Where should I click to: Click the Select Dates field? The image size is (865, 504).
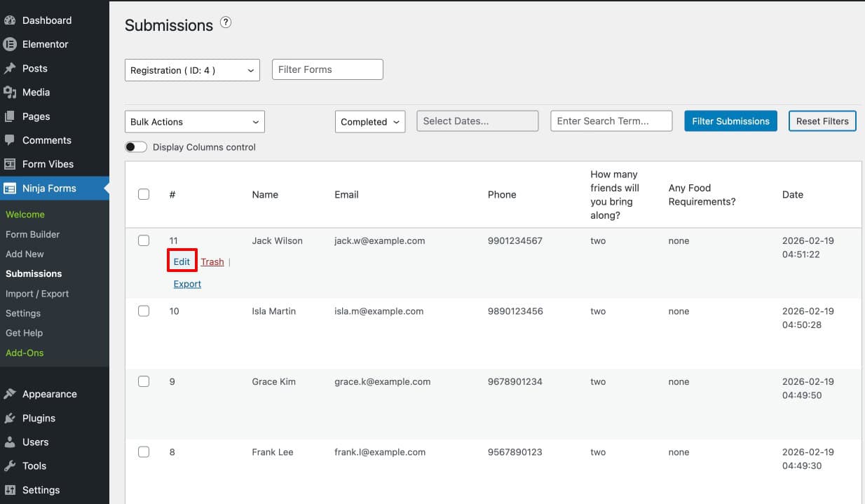click(x=478, y=121)
